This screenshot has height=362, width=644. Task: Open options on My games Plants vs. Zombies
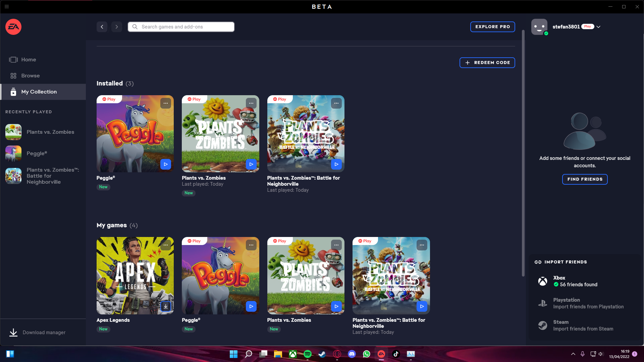coord(336,245)
